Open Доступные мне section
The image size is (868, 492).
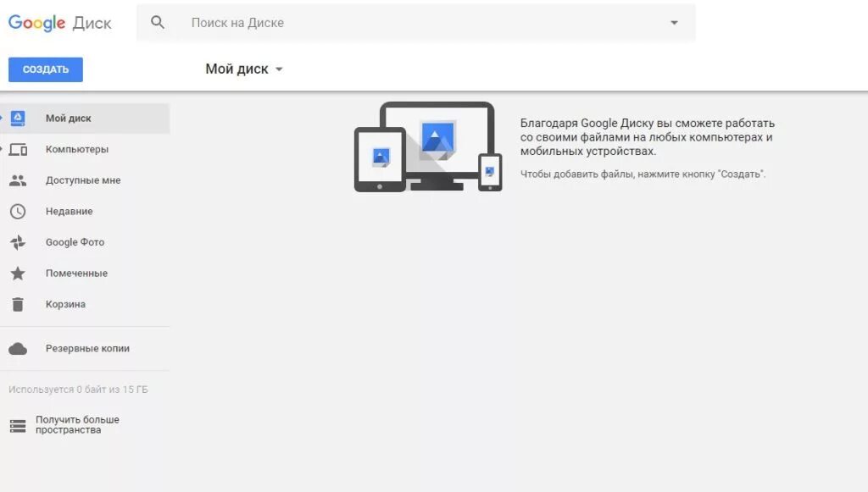coord(85,180)
